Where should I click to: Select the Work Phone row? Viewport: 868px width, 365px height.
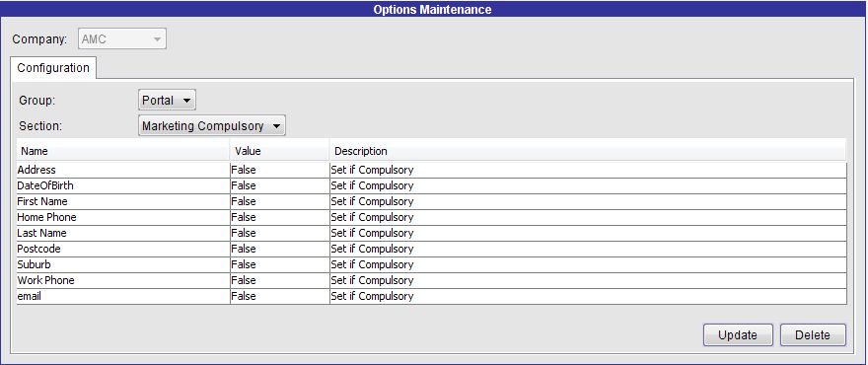coord(431,280)
